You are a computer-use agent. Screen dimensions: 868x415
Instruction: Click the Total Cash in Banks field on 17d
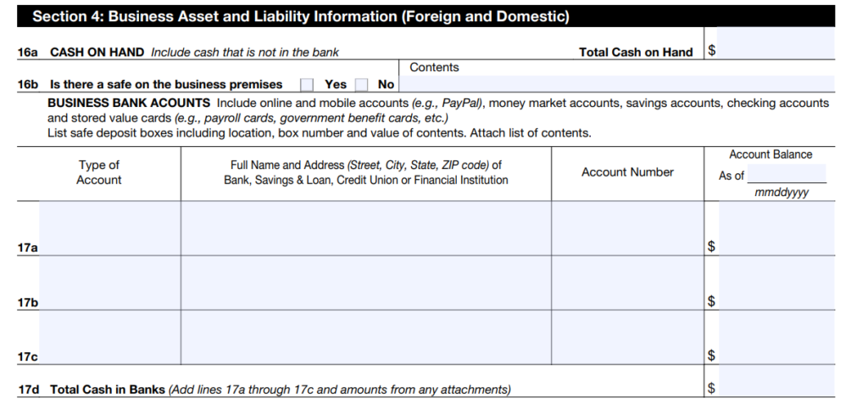click(x=776, y=381)
